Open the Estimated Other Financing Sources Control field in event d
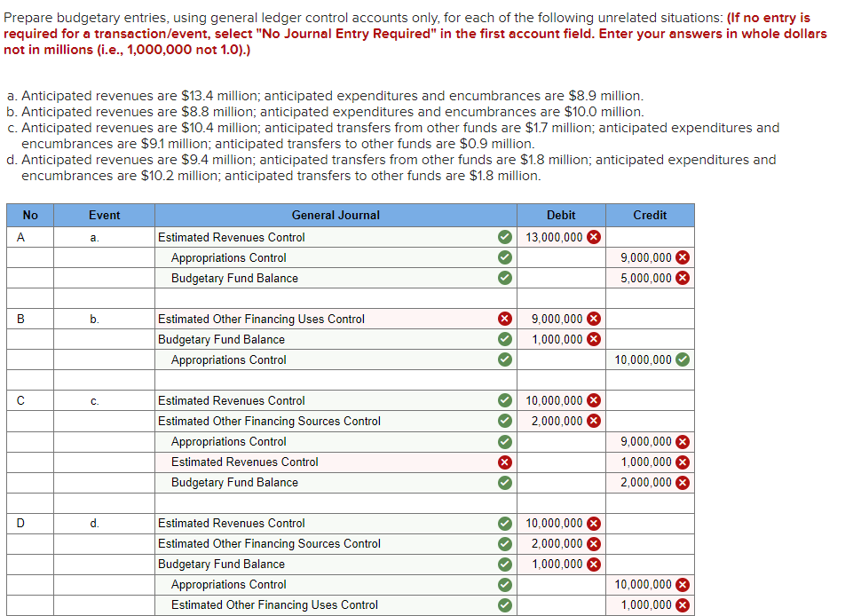The width and height of the screenshot is (861, 616). tap(336, 544)
